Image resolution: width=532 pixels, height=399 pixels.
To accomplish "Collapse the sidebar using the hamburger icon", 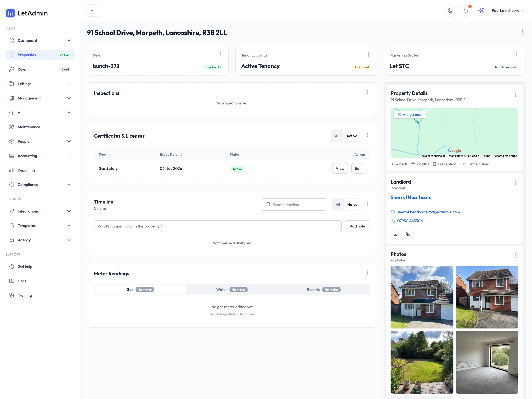I will tap(93, 10).
